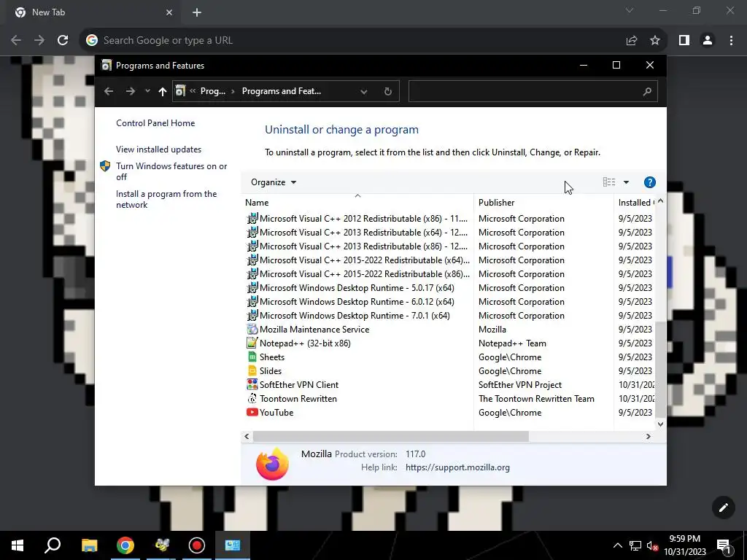
Task: Open the blue help icon
Action: click(649, 182)
